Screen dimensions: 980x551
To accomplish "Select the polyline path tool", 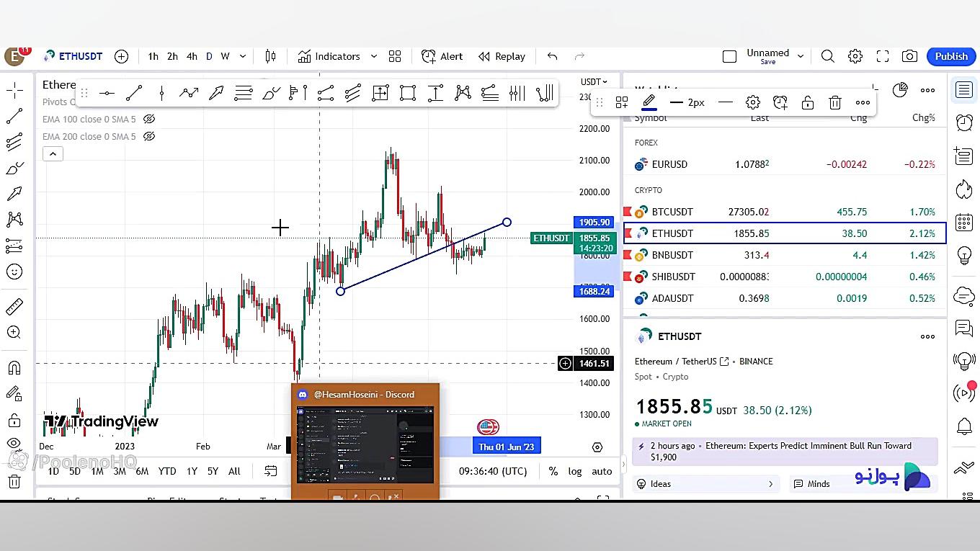I will [x=189, y=93].
